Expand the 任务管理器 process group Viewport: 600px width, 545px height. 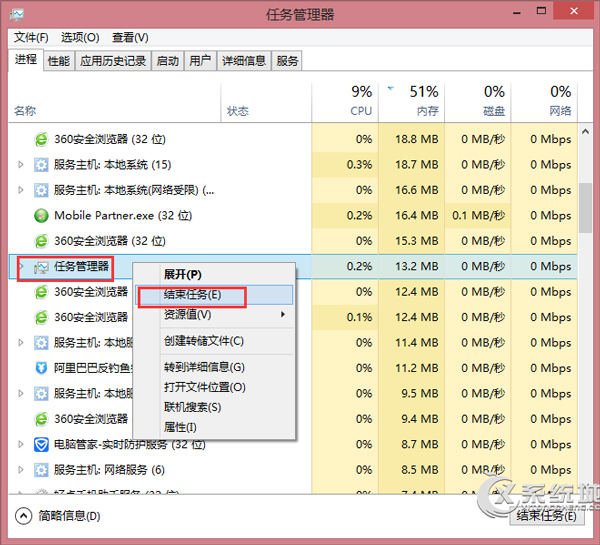tap(21, 266)
